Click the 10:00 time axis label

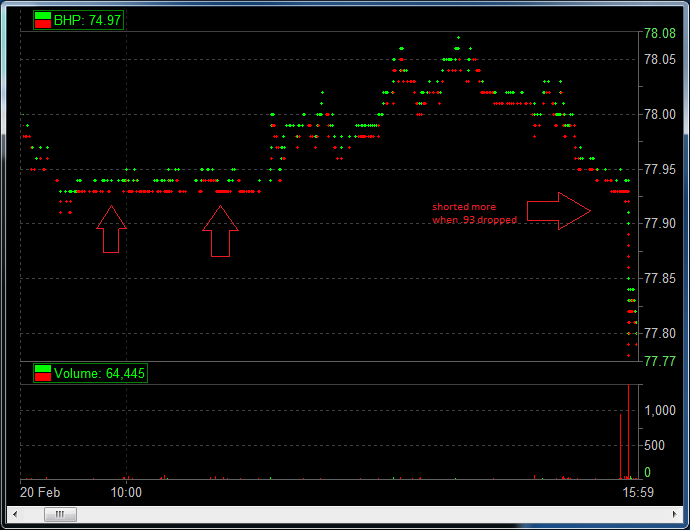click(x=126, y=492)
